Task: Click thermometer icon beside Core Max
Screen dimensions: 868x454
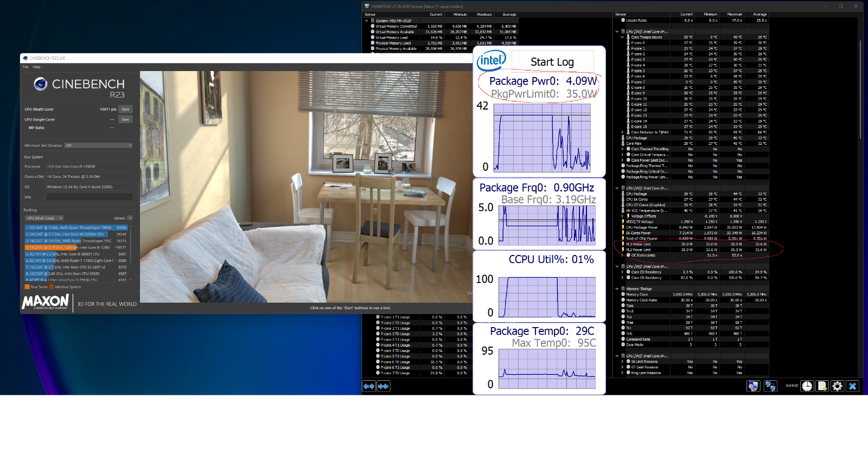Action: (x=623, y=143)
